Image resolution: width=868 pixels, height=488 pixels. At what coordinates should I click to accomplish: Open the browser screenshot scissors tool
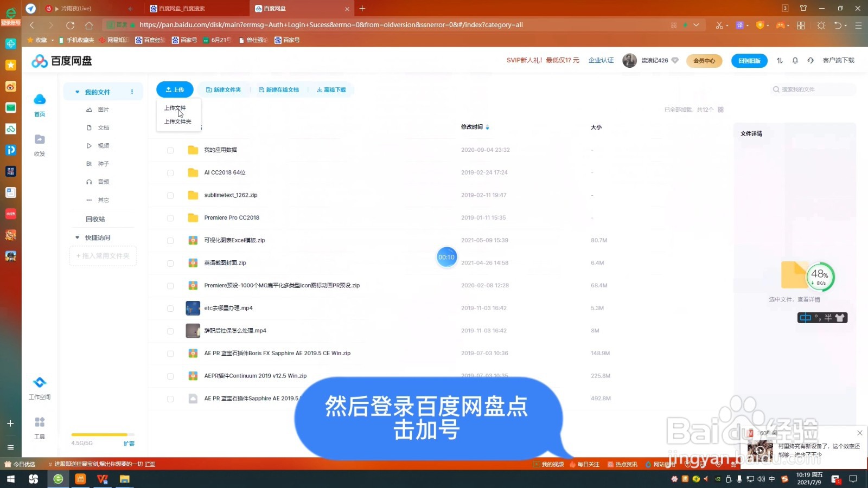click(719, 25)
